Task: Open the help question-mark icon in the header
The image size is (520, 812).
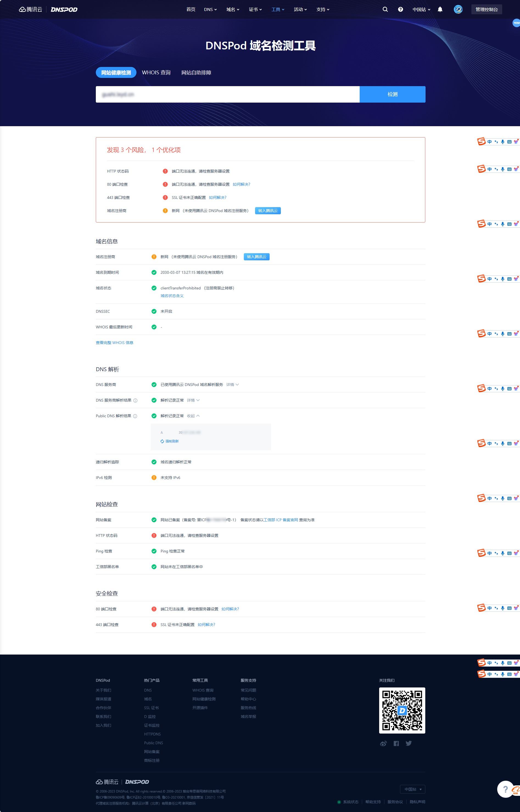Action: coord(401,9)
